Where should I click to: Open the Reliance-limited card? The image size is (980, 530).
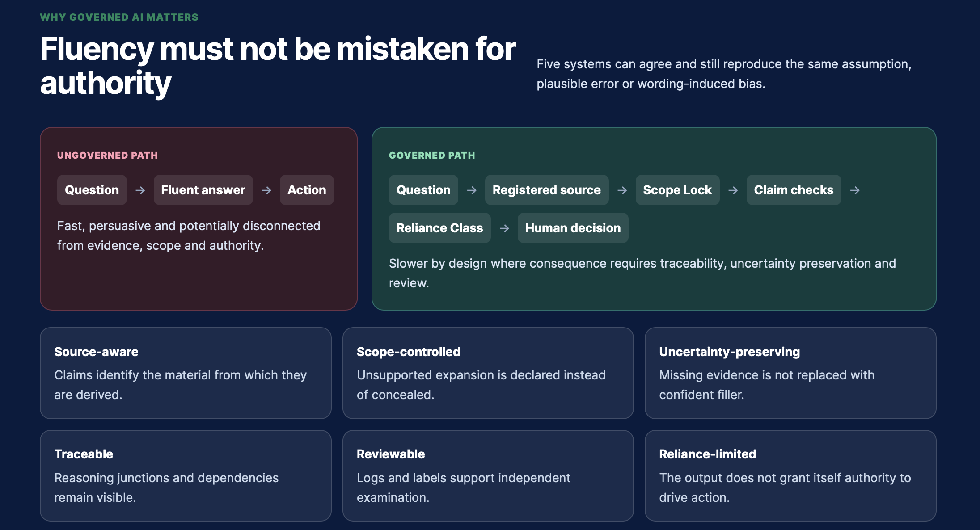point(790,475)
